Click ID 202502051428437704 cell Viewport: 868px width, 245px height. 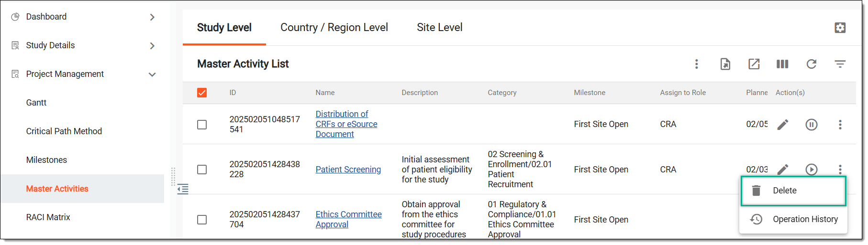[265, 219]
